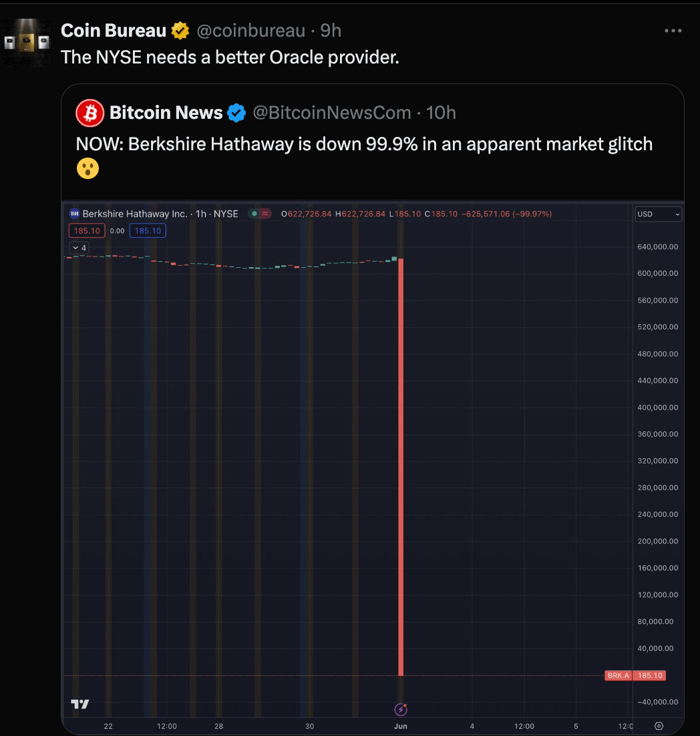Viewport: 700px width, 736px height.
Task: Expand the collapsed indicators legend showing 4
Action: coord(79,248)
